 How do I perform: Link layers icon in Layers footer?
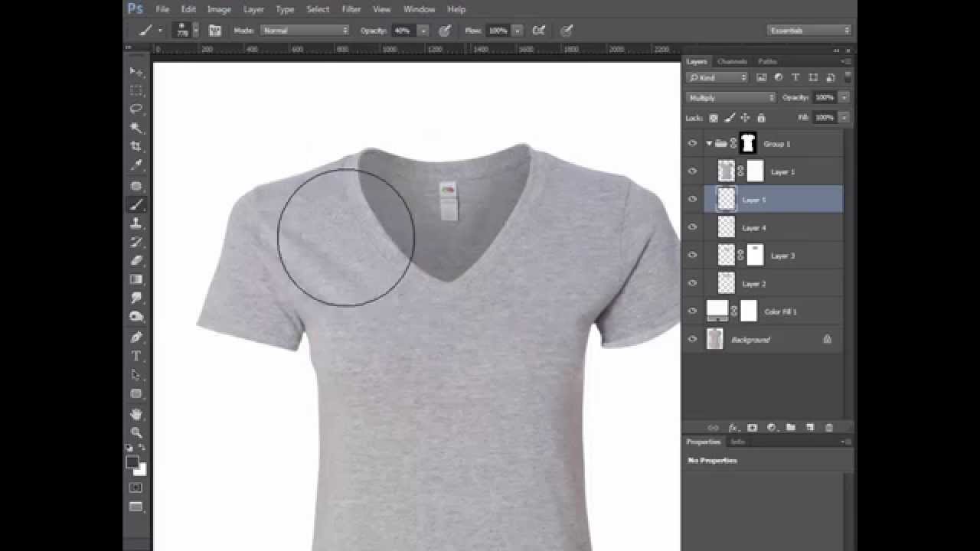coord(714,428)
